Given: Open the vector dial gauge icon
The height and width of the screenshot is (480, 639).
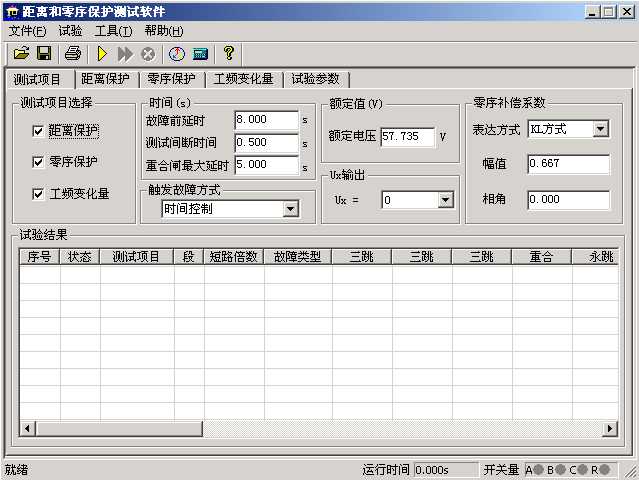Looking at the screenshot, I should tap(176, 54).
